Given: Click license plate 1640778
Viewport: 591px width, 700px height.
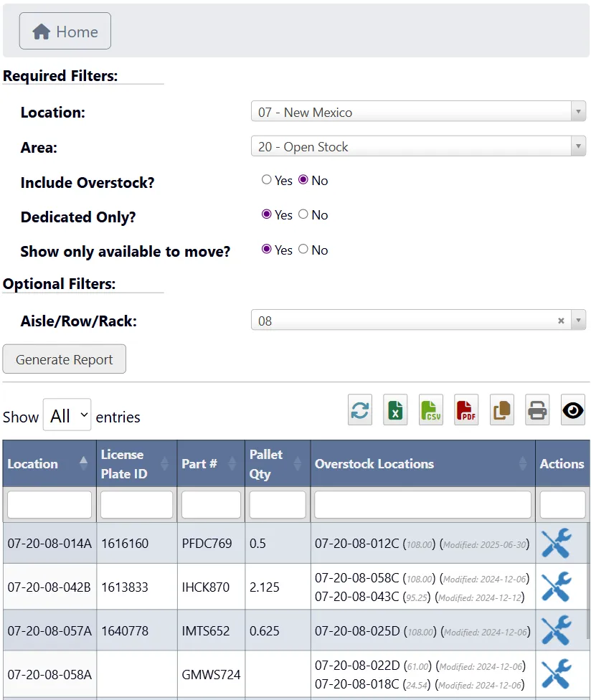Looking at the screenshot, I should coord(125,631).
